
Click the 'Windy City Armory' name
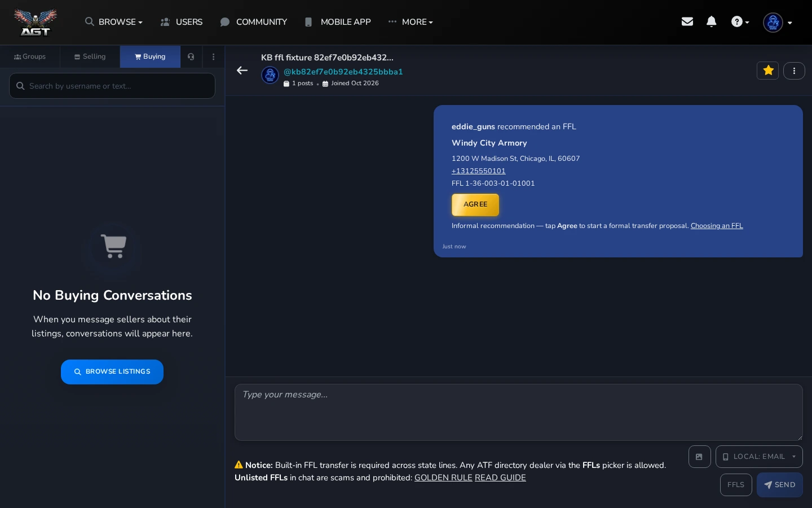(489, 143)
